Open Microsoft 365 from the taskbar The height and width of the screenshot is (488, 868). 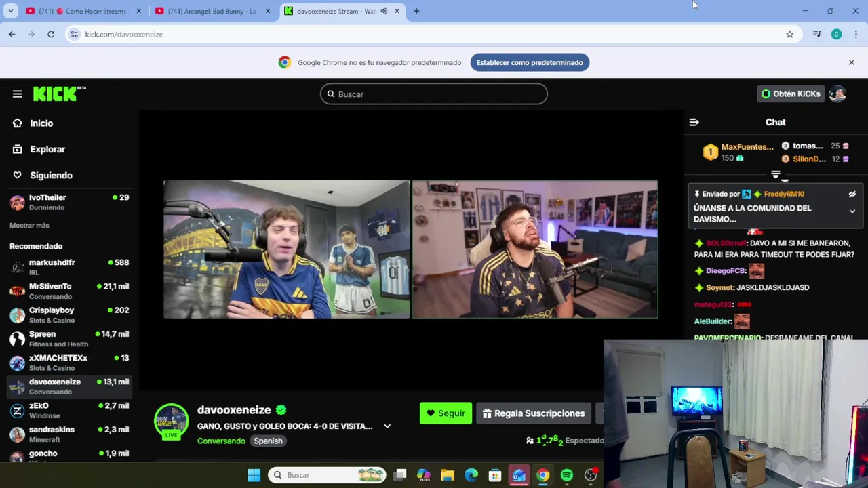[x=424, y=475]
